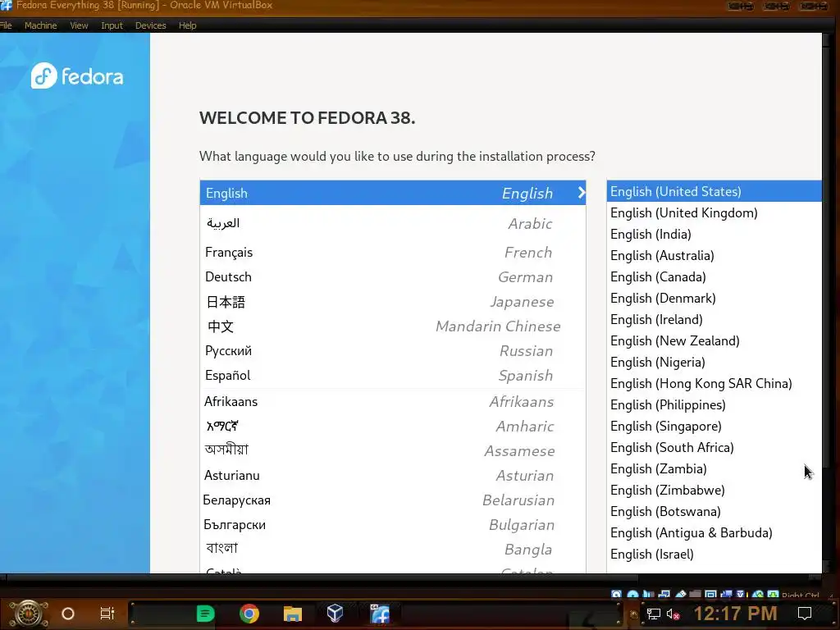This screenshot has height=630, width=840.
Task: Select the Japanese language row
Action: (393, 302)
